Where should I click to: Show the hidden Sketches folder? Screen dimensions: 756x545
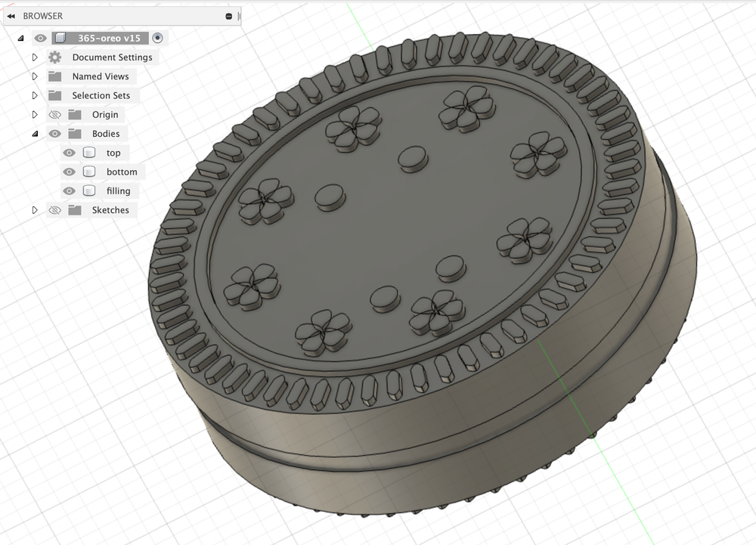(x=55, y=210)
